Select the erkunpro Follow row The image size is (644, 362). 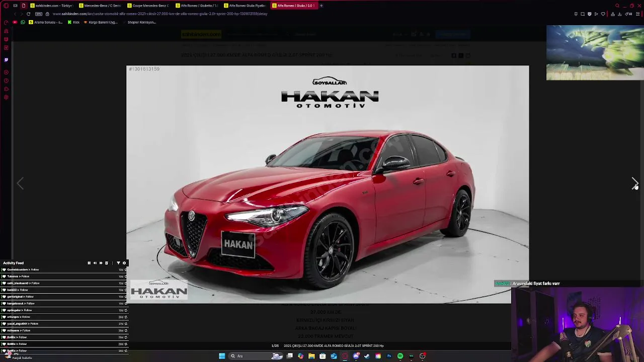[64, 317]
